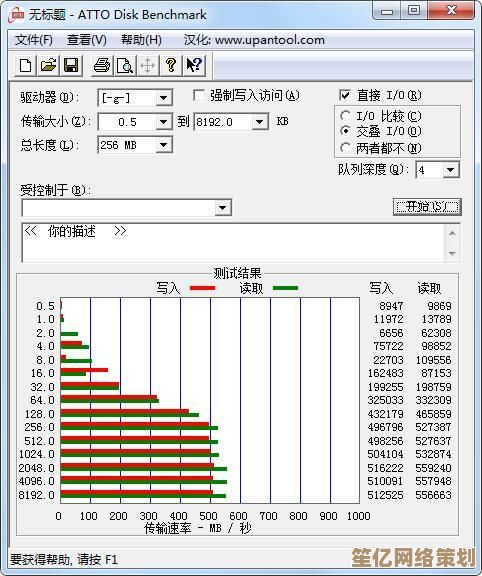
Task: Click into the 你的描述 description field
Action: 233,242
